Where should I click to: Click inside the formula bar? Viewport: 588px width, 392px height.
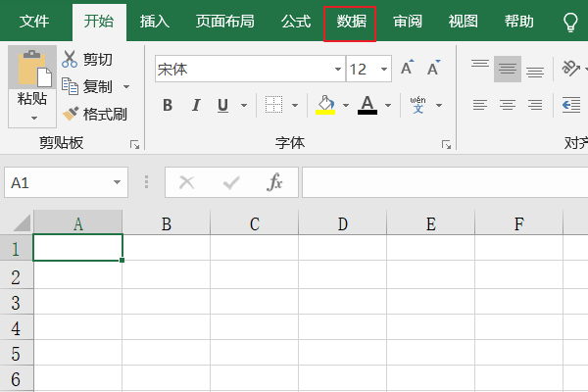[445, 182]
